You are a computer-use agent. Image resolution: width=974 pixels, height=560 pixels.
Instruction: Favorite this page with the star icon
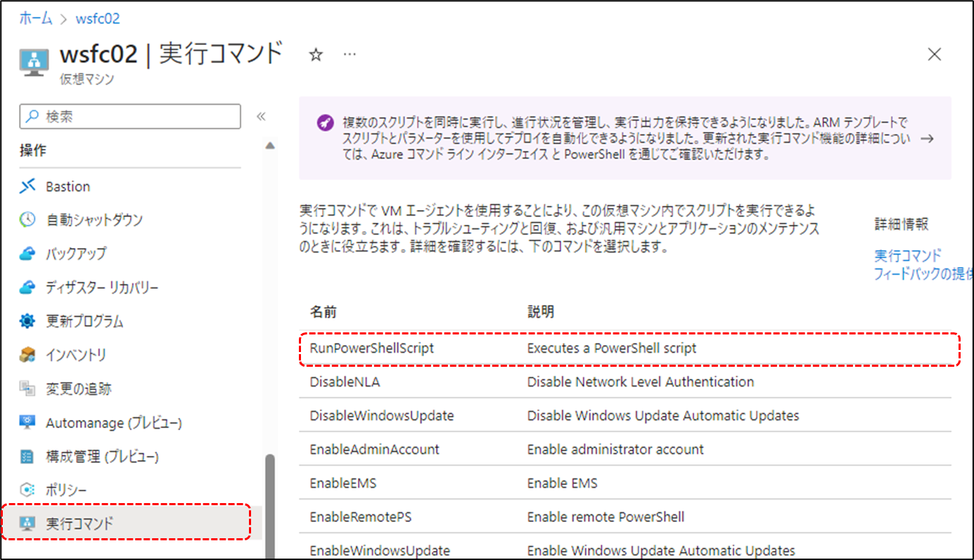click(x=316, y=55)
